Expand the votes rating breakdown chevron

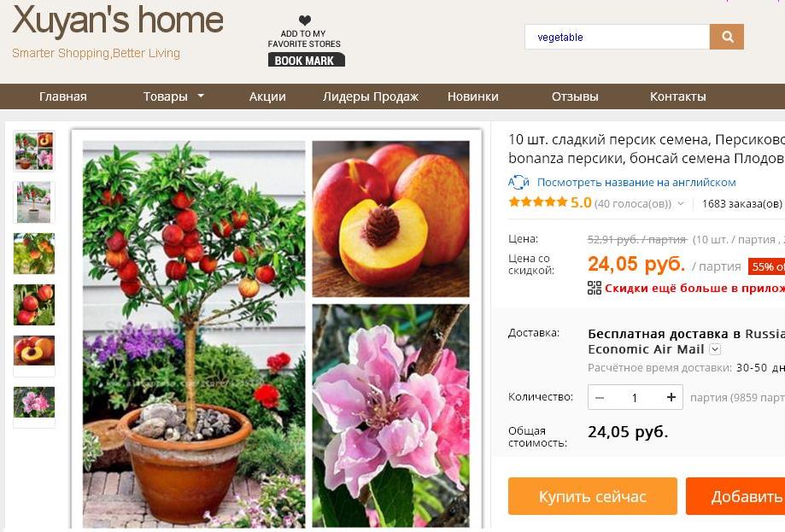(x=681, y=204)
